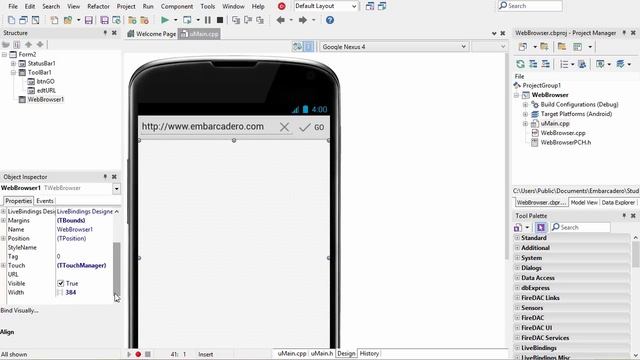This screenshot has width=640, height=360.
Task: Toggle the device orientation button in designer
Action: [x=297, y=47]
